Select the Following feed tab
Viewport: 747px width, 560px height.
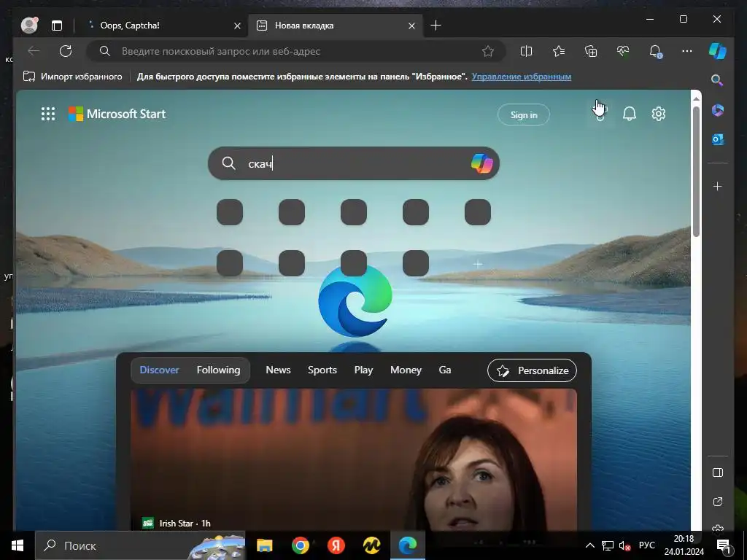click(x=218, y=370)
